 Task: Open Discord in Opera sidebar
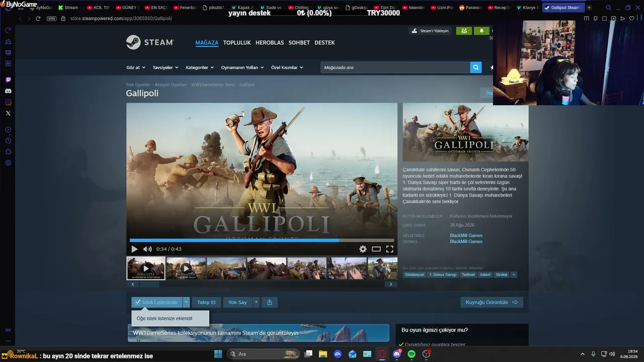(8, 91)
